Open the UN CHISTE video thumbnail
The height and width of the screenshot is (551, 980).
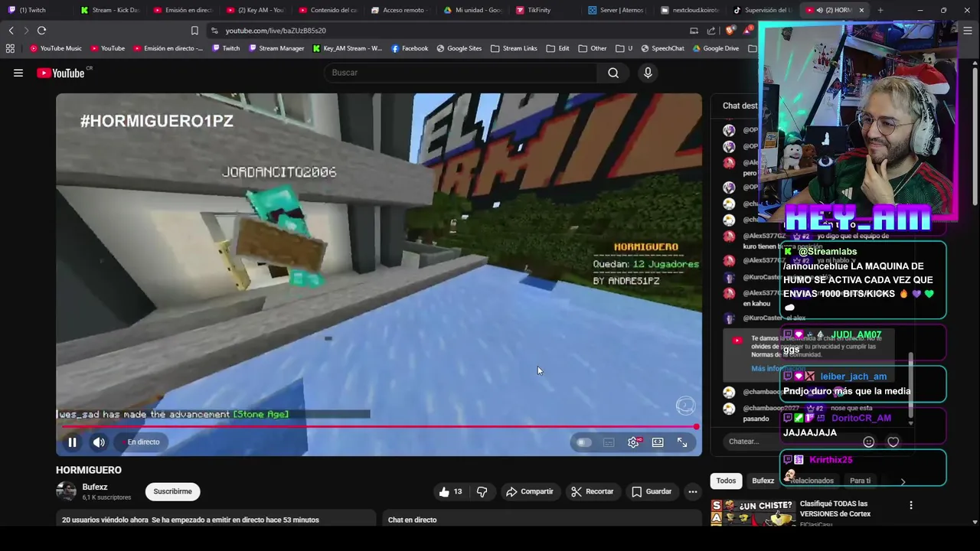coord(753,513)
